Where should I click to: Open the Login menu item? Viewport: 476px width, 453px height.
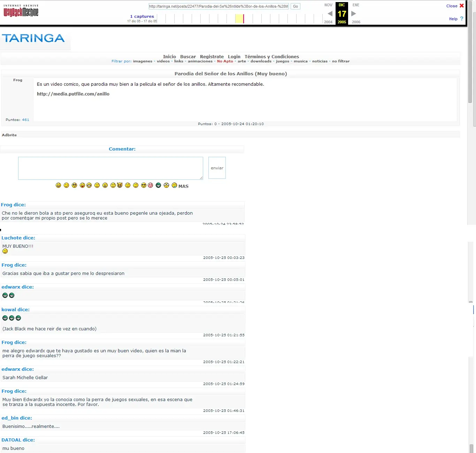pos(234,56)
